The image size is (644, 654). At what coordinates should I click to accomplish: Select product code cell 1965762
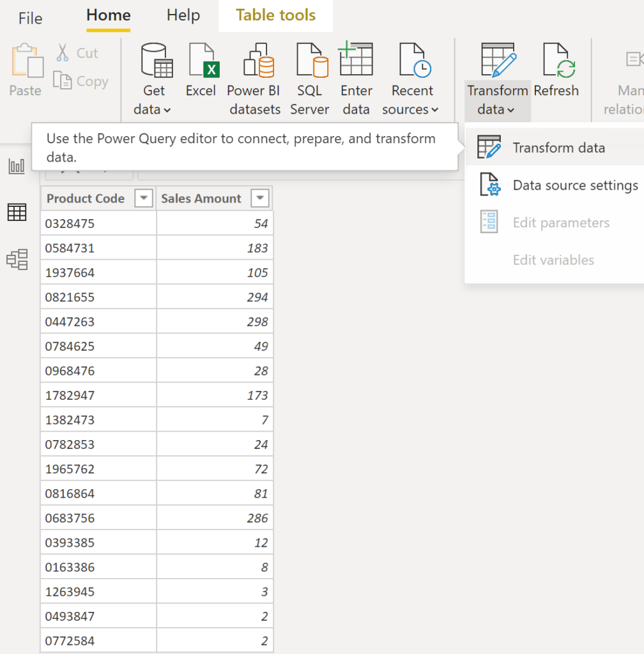(98, 469)
